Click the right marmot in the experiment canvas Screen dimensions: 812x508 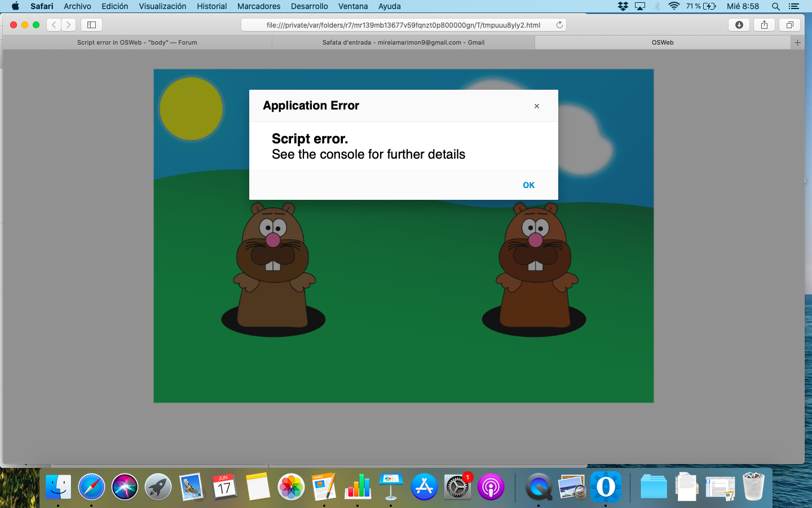pyautogui.click(x=536, y=265)
